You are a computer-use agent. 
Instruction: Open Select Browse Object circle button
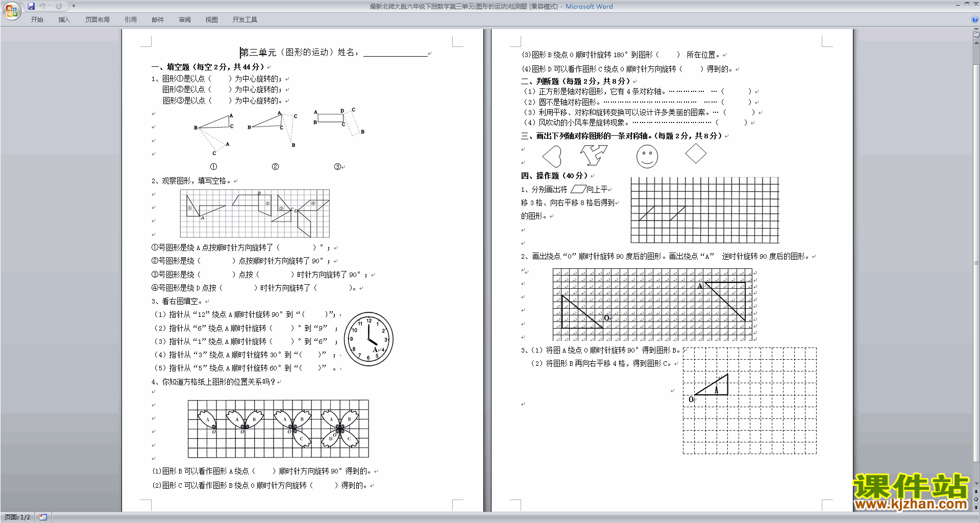976,499
